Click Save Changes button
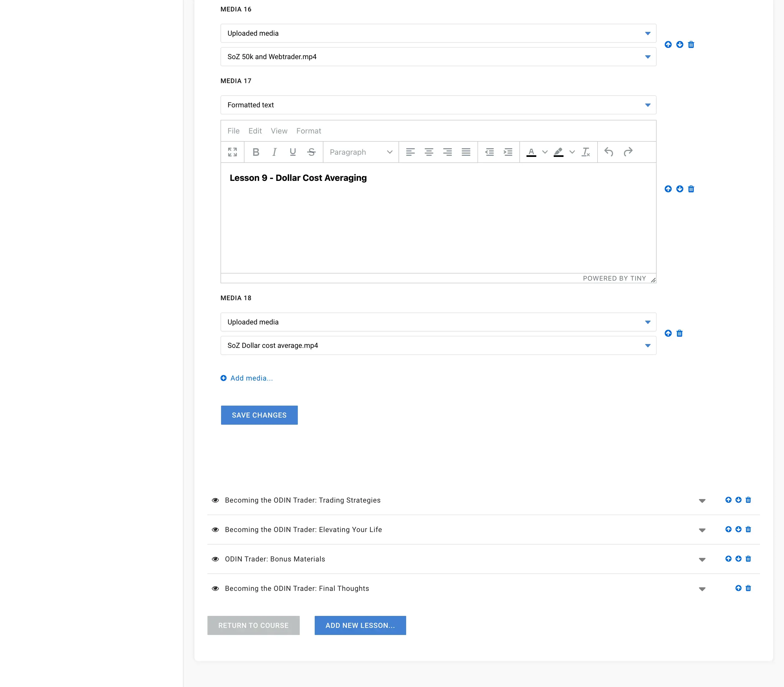 pos(259,415)
